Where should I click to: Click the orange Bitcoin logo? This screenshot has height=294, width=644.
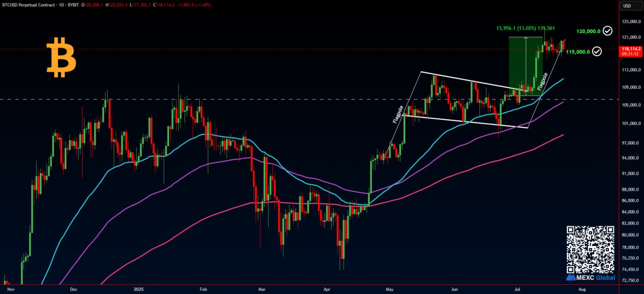click(x=61, y=59)
